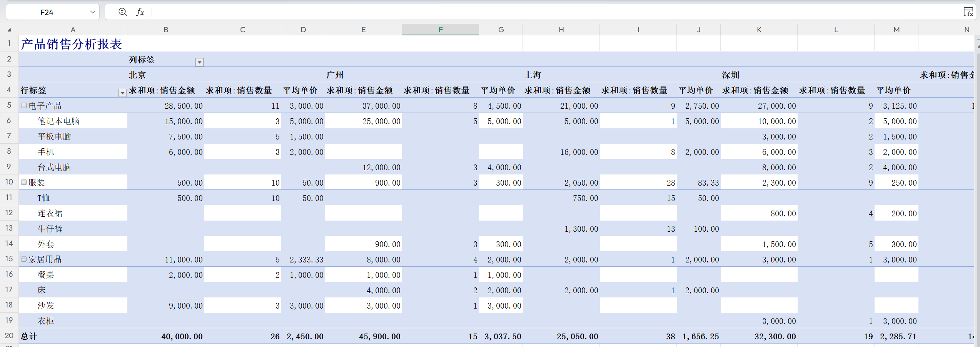Click the cell with value 37,000.00
The width and height of the screenshot is (980, 347).
(x=363, y=106)
